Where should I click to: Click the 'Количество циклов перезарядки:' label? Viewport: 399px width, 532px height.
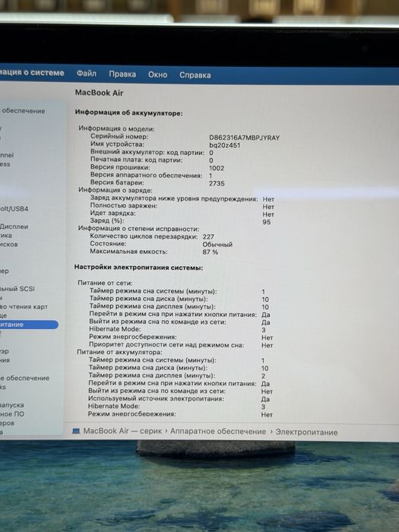(144, 236)
